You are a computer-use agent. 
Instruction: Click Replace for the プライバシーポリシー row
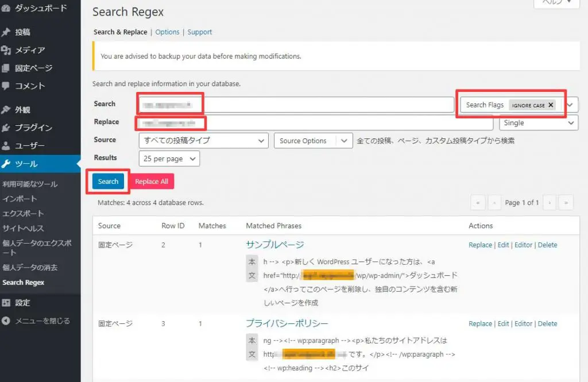[x=480, y=323]
